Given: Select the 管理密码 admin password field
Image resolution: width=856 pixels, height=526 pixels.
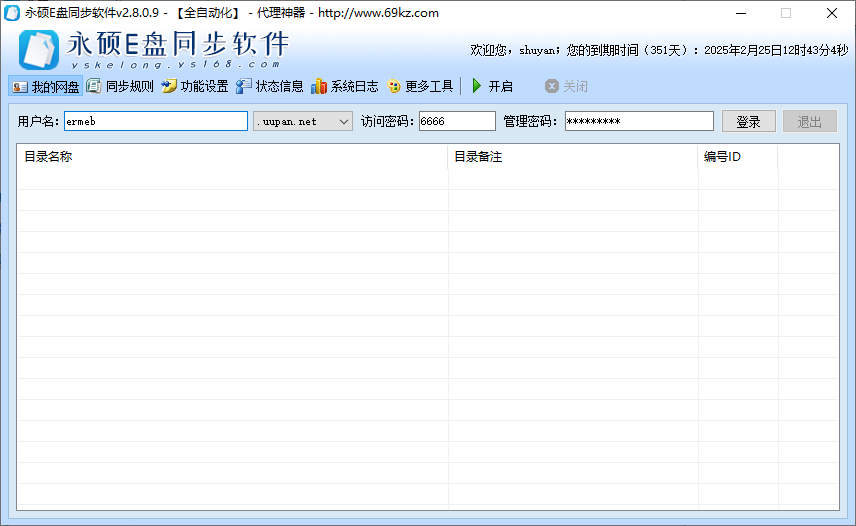Looking at the screenshot, I should [638, 121].
